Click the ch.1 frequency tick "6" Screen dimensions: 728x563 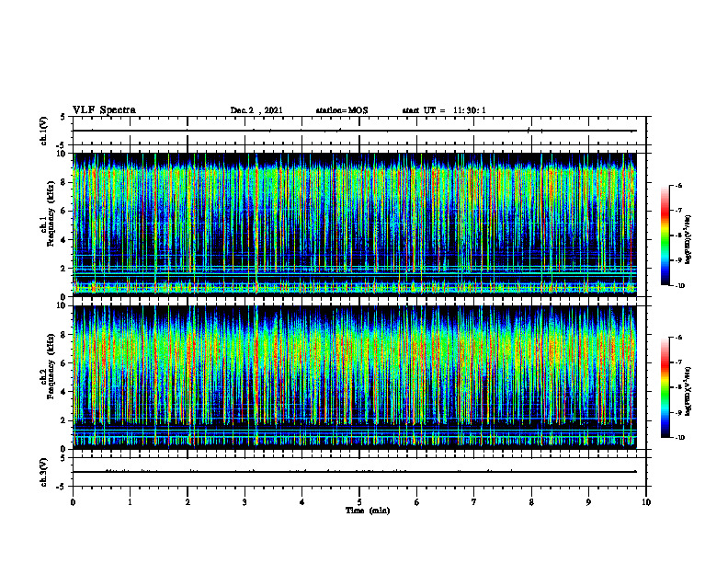63,212
